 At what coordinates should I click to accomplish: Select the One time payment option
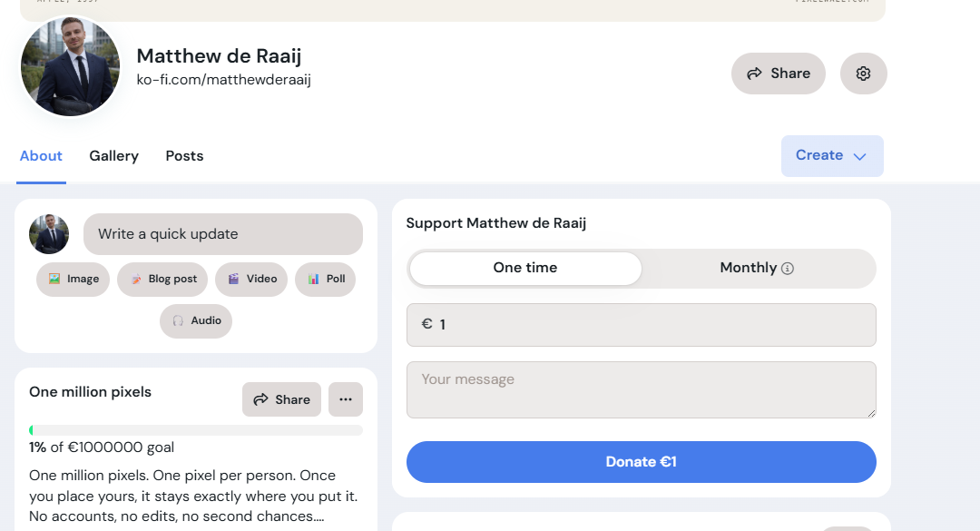click(524, 268)
